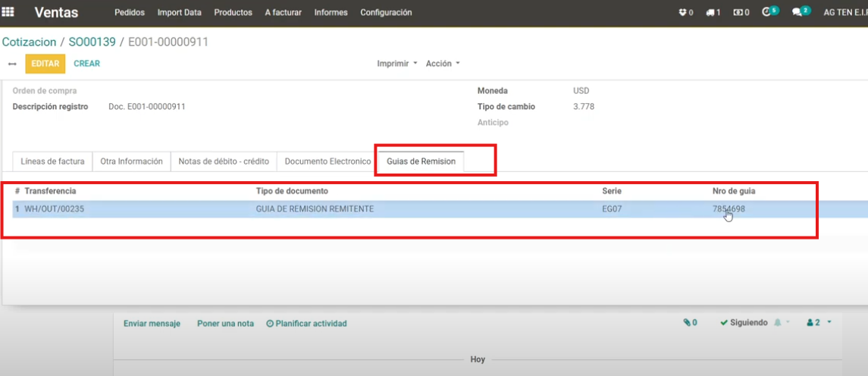The image size is (868, 376).
Task: Select the WH/OUT/00235 transfer row
Action: (55, 209)
